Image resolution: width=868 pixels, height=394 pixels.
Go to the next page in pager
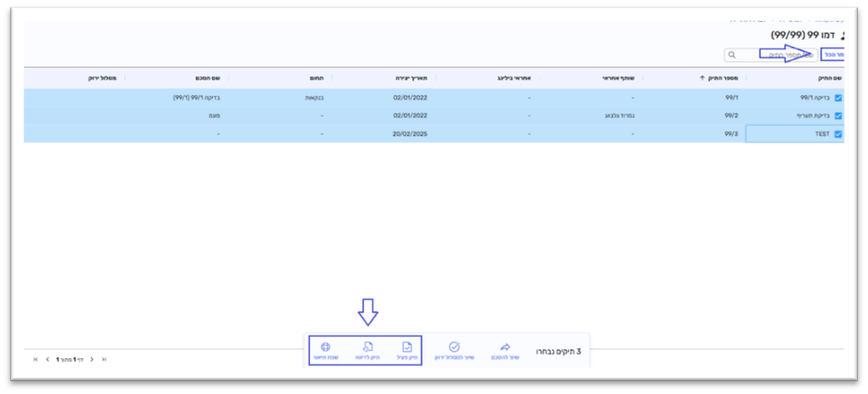[48, 359]
